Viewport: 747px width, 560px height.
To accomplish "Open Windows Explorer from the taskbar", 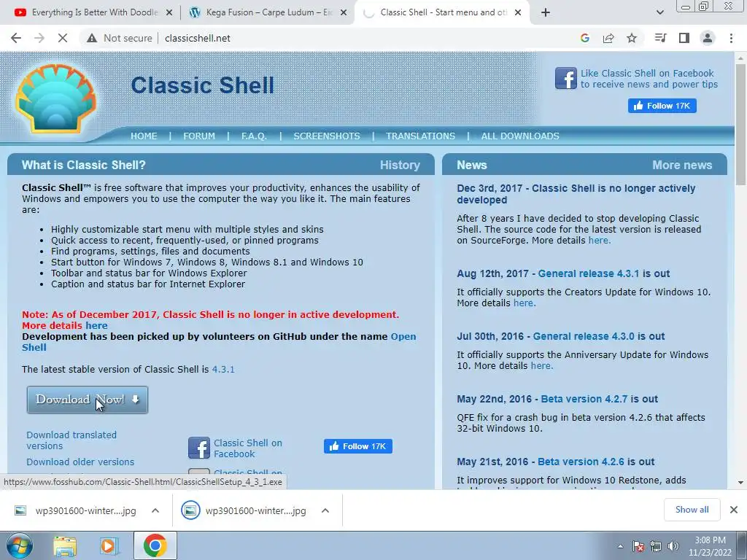I will click(65, 546).
